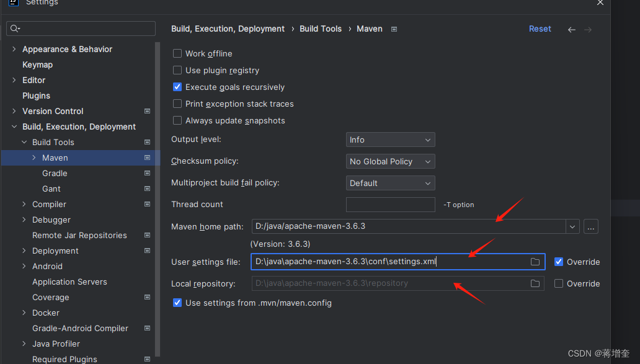Select Gant in settings tree
The width and height of the screenshot is (640, 364).
[x=51, y=189]
